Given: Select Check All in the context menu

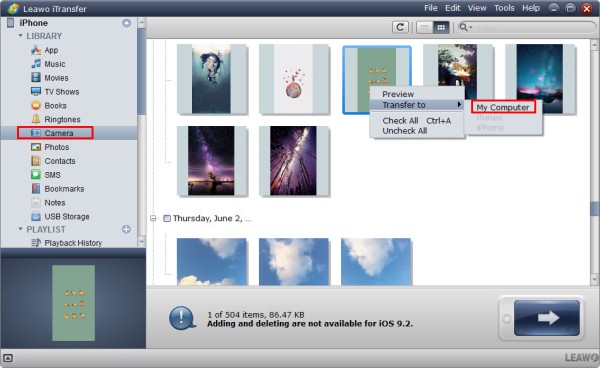Looking at the screenshot, I should coord(400,120).
